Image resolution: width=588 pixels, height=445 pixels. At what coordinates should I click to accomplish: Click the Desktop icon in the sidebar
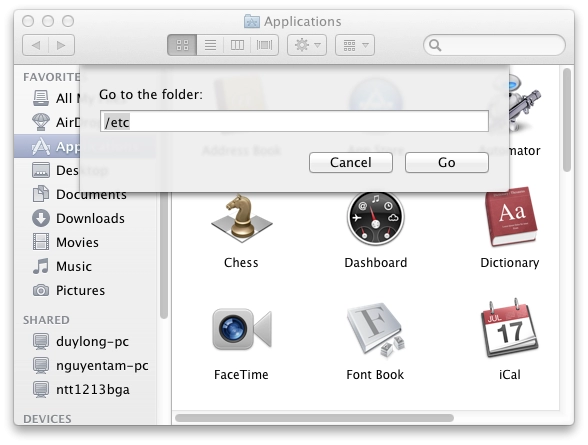tap(40, 170)
